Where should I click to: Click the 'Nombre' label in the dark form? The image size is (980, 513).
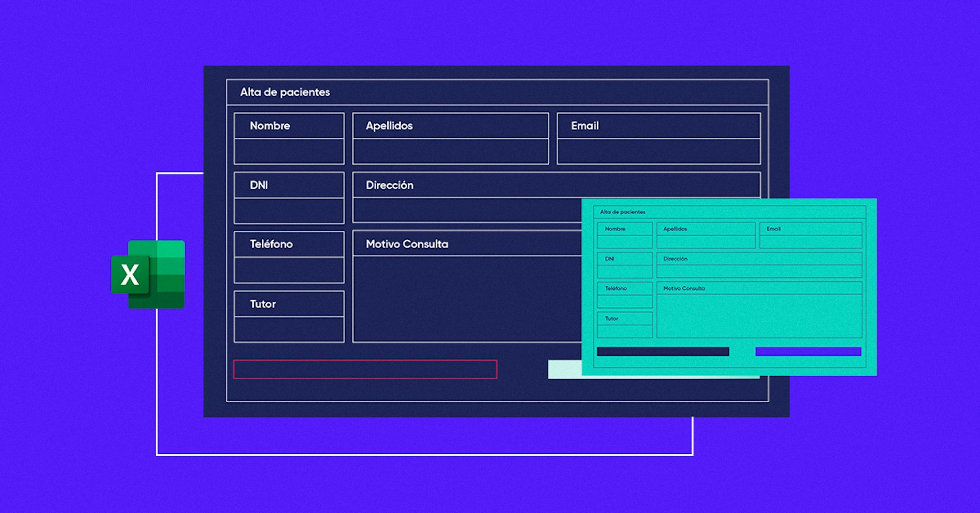269,126
